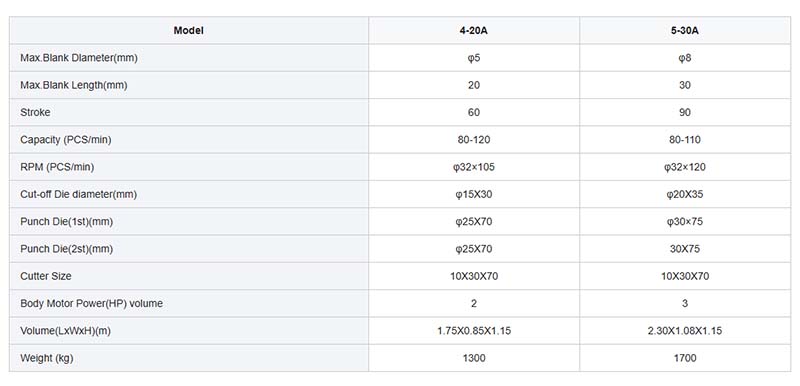This screenshot has width=800, height=386.
Task: Click the Cutter Size row label
Action: [x=46, y=276]
